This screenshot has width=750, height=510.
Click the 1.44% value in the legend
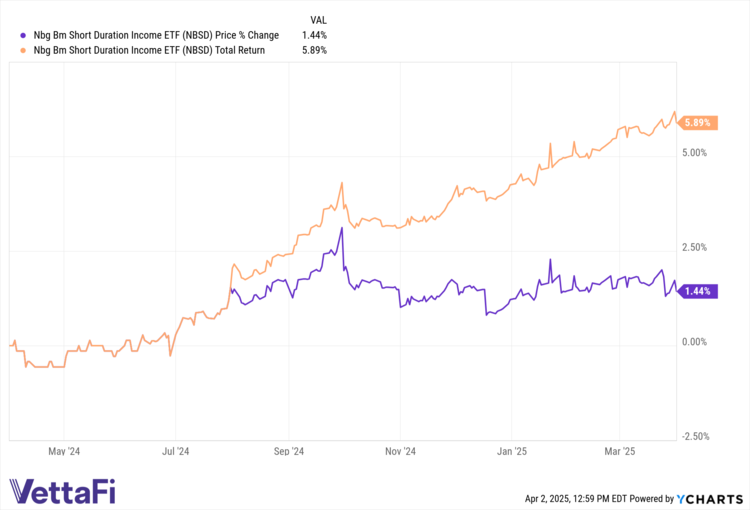313,33
